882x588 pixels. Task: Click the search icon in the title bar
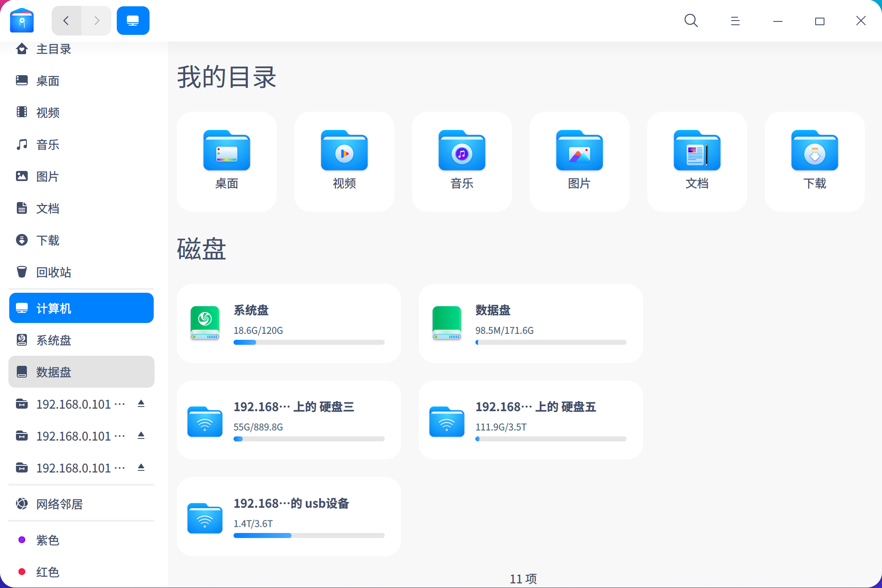[x=691, y=21]
